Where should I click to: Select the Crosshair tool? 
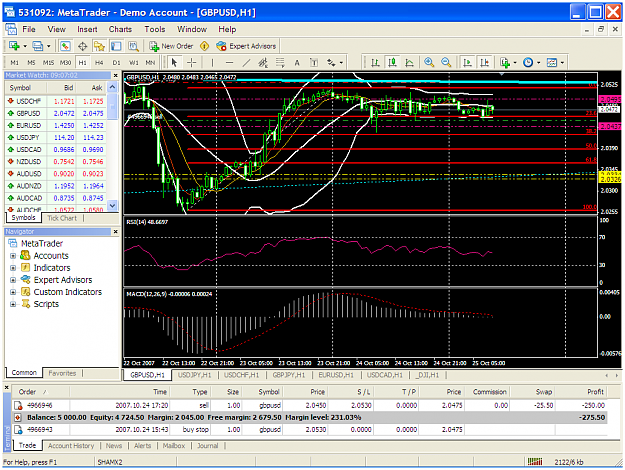(x=192, y=63)
